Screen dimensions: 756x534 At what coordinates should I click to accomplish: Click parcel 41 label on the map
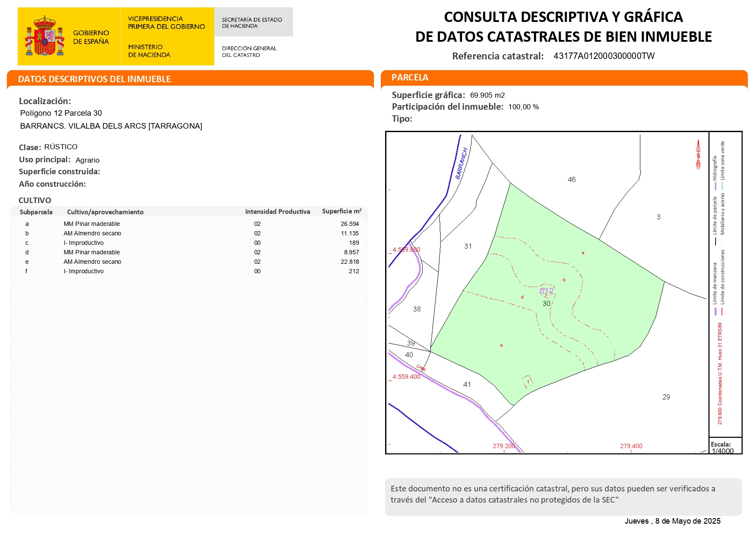[x=467, y=384]
